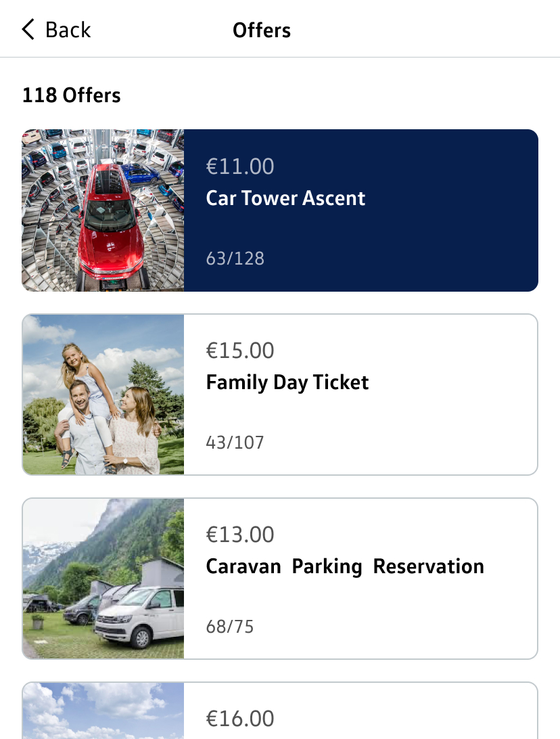Image resolution: width=560 pixels, height=739 pixels.
Task: Click the 43/107 availability counter
Action: 235,443
